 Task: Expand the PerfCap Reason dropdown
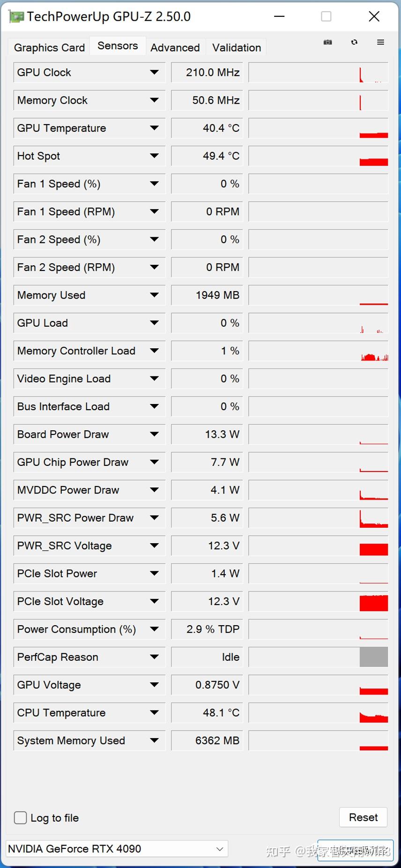pyautogui.click(x=155, y=657)
